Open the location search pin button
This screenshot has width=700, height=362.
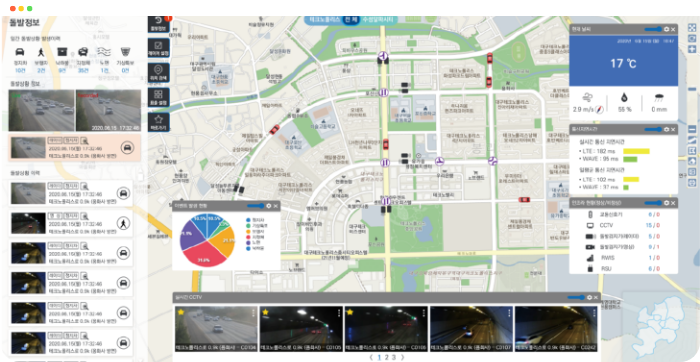click(158, 72)
